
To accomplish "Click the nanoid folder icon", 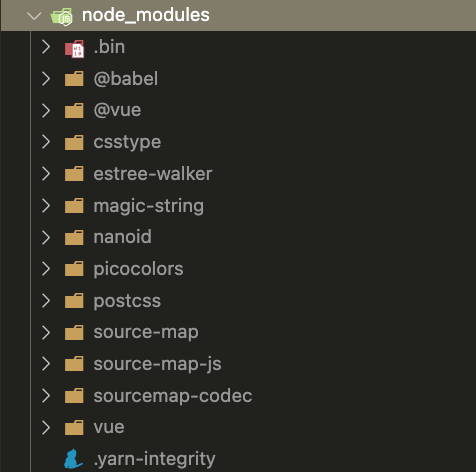I will tap(74, 237).
